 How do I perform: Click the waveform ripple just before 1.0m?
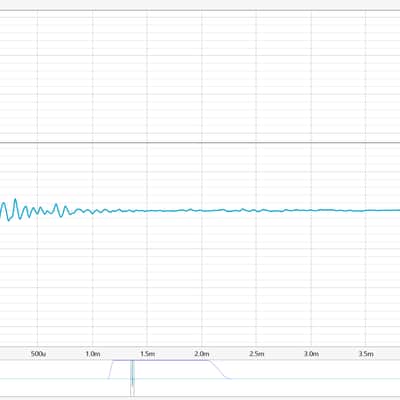click(x=87, y=211)
